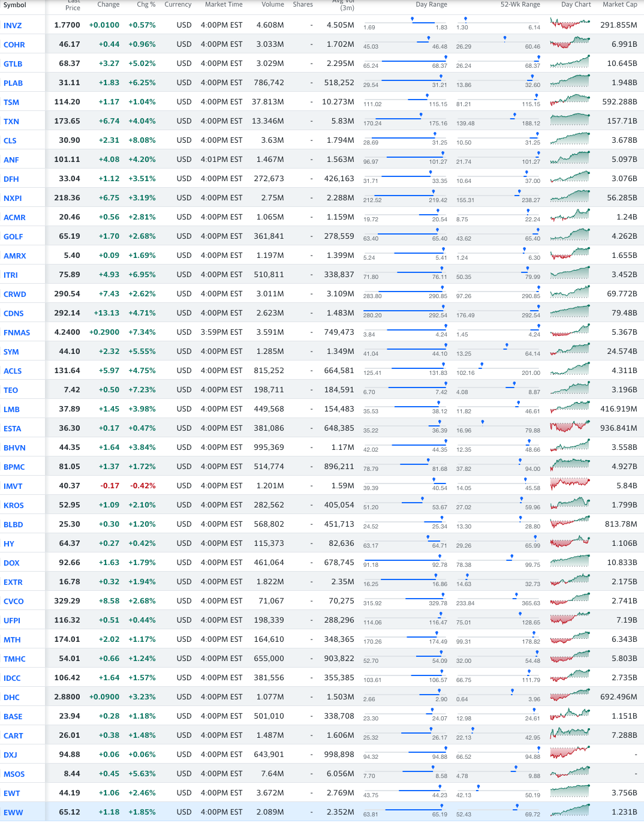
Task: Open the TEO symbol link
Action: coord(11,391)
